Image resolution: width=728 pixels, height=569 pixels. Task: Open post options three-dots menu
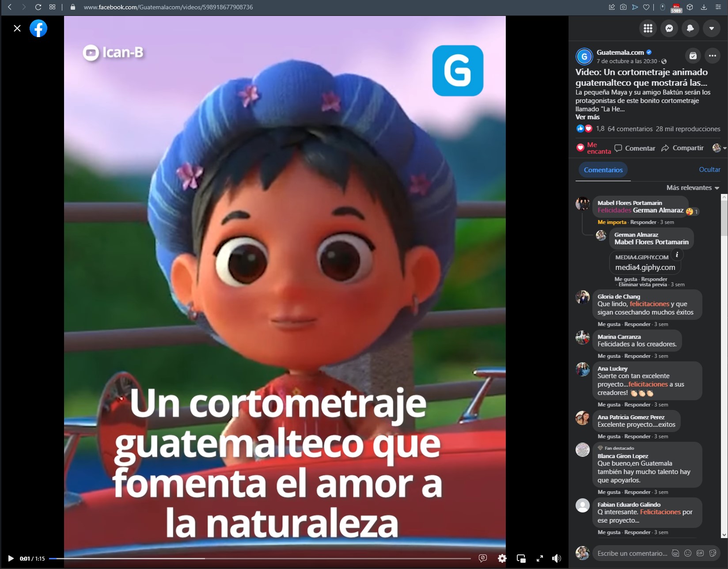click(713, 56)
